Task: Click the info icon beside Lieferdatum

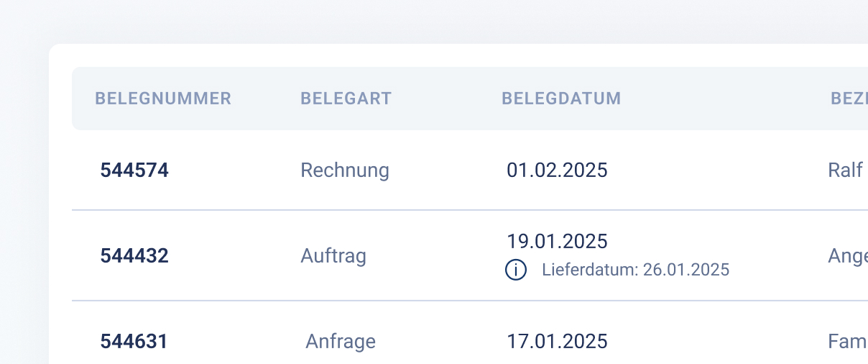Action: pos(516,270)
